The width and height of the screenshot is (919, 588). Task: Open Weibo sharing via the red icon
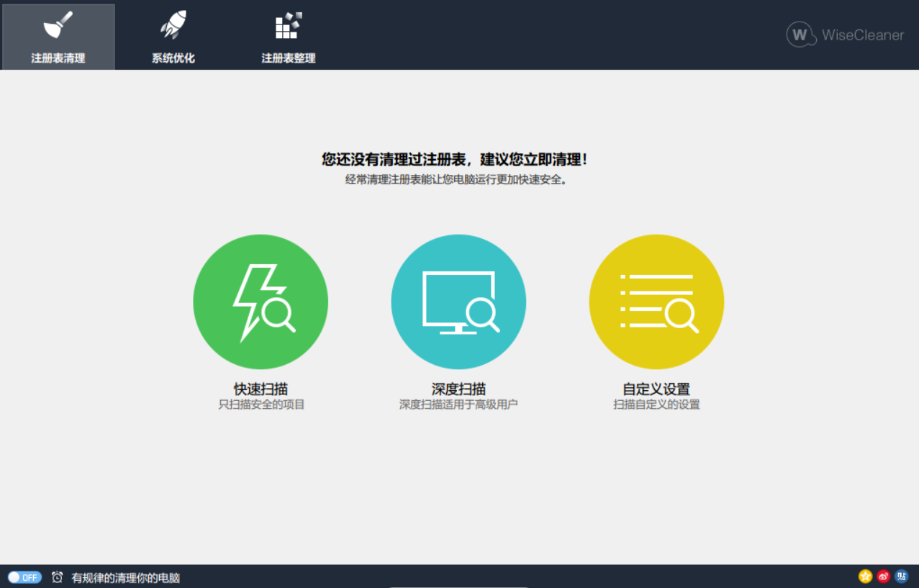pyautogui.click(x=884, y=576)
